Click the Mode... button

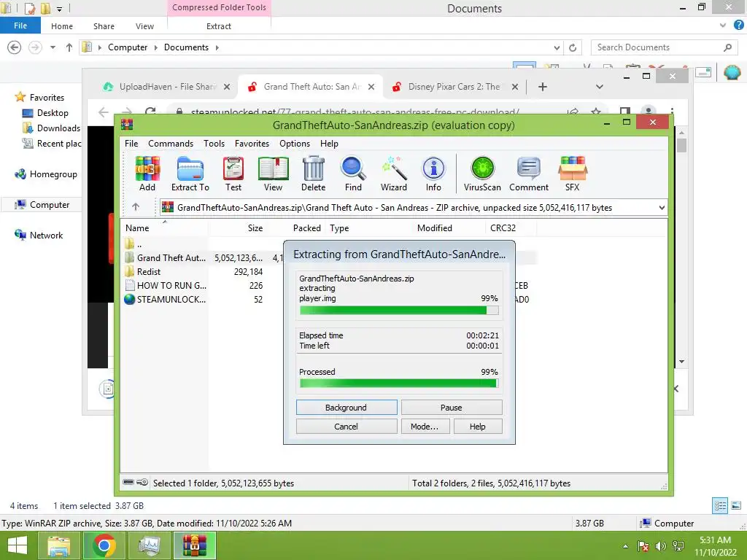point(425,427)
